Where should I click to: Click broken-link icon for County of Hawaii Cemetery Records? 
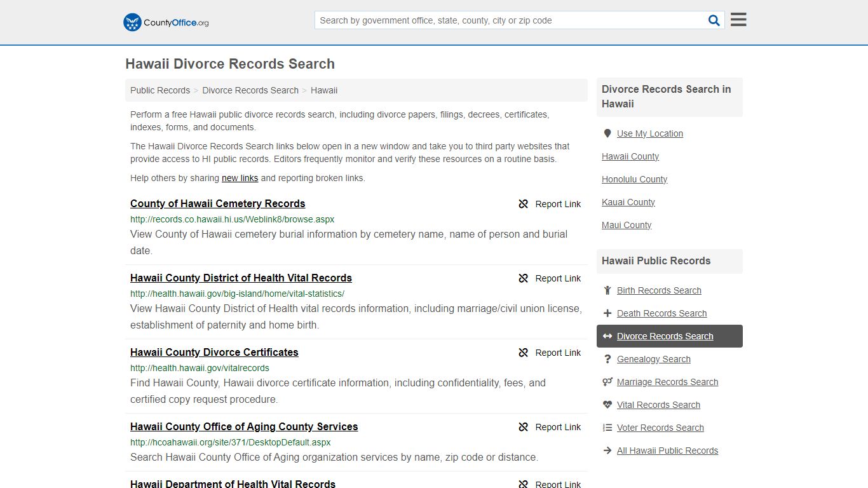pos(524,204)
